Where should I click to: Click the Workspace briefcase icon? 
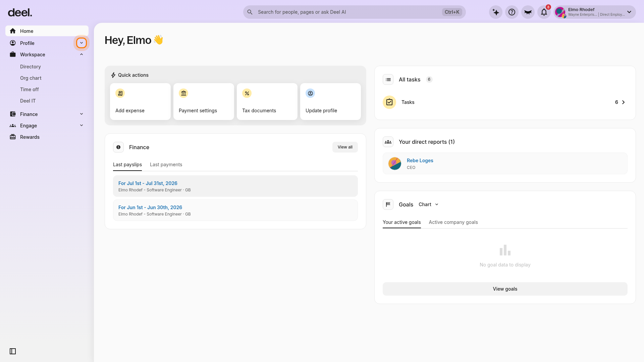coord(13,54)
